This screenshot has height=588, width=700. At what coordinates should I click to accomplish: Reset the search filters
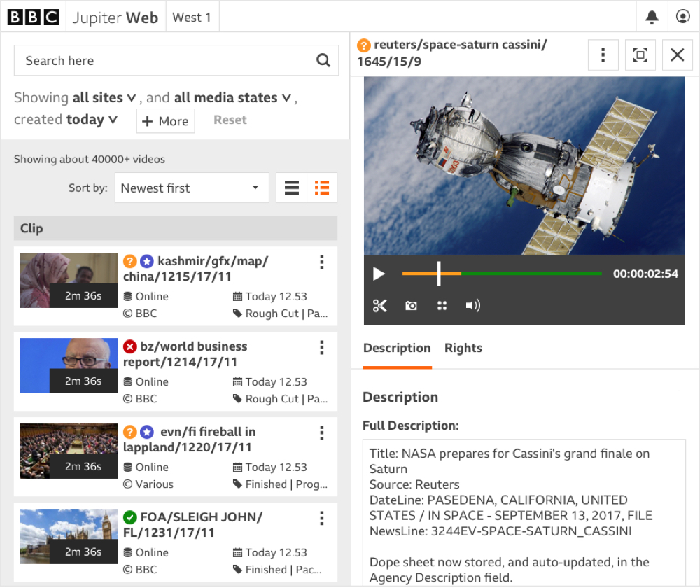[x=230, y=120]
